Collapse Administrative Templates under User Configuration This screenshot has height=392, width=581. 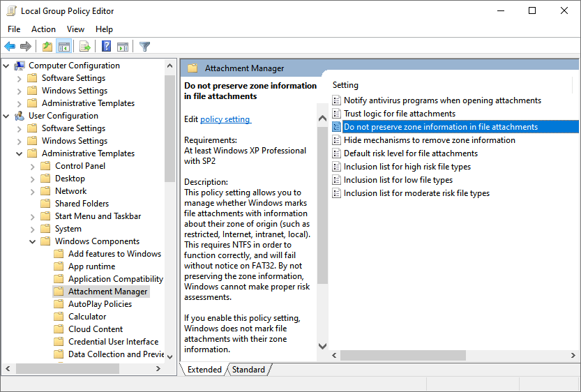point(20,153)
